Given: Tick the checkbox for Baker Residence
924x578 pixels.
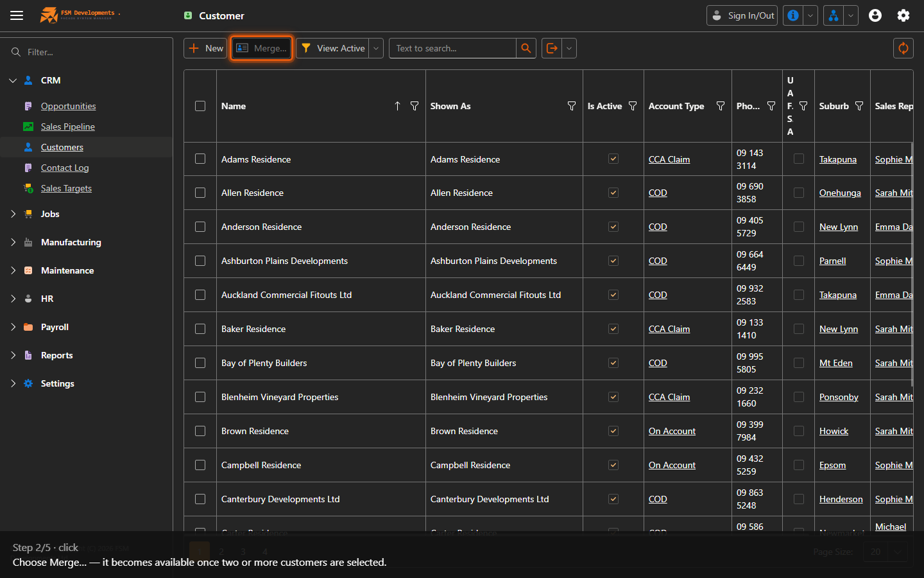Looking at the screenshot, I should coord(200,329).
